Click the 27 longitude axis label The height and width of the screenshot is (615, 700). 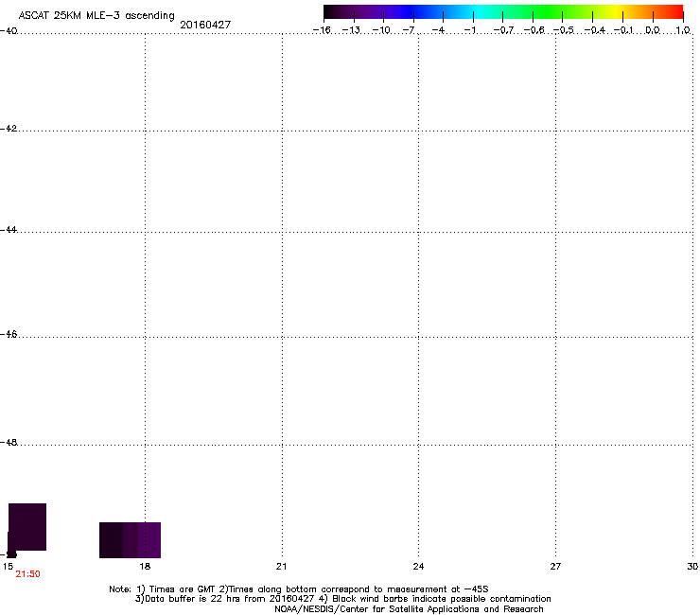[x=555, y=567]
